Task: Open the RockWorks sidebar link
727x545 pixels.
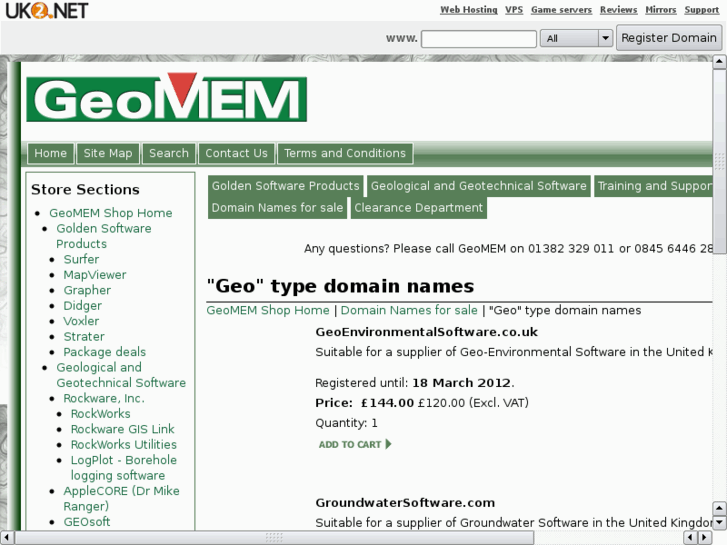Action: [x=101, y=414]
